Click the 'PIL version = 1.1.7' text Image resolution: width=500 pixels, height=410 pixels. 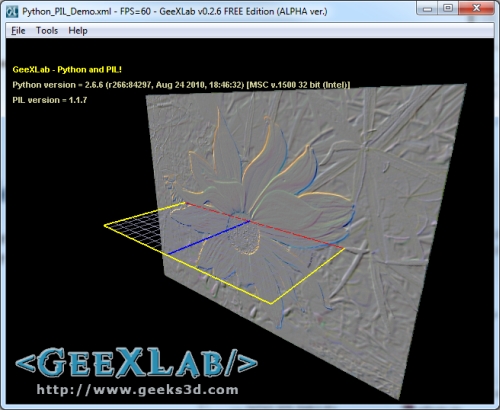pos(50,100)
